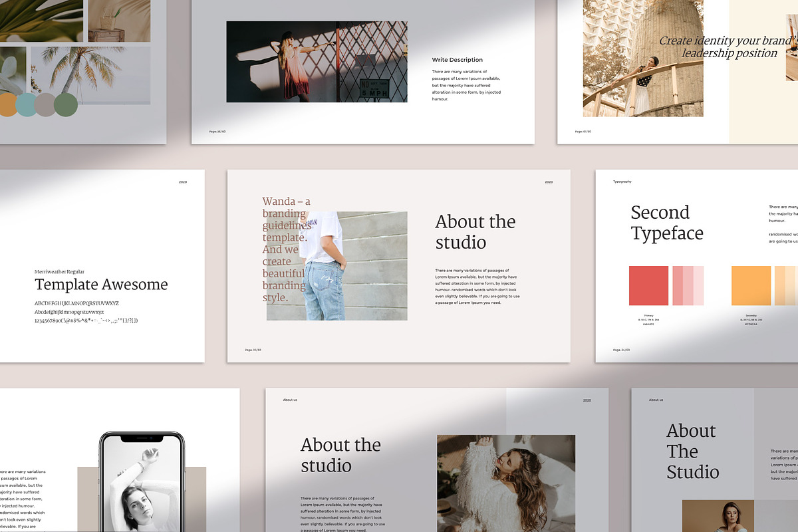Click the 'leadership position' italic line
The image size is (798, 532).
click(x=730, y=53)
